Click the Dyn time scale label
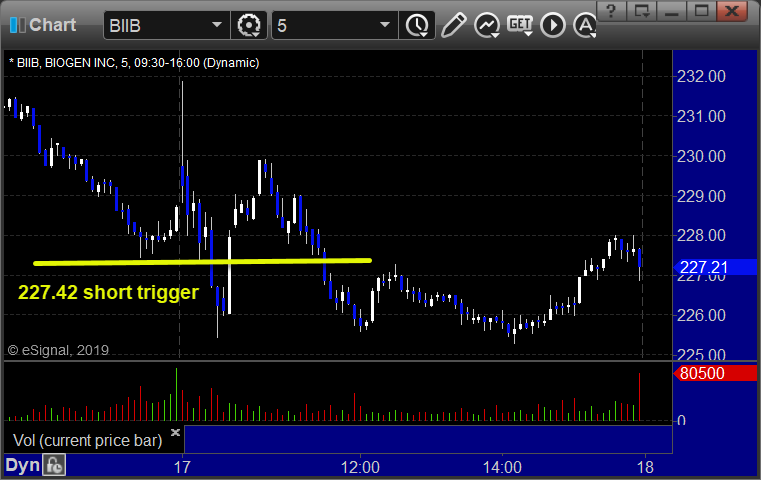Image resolution: width=761 pixels, height=480 pixels. [x=22, y=465]
